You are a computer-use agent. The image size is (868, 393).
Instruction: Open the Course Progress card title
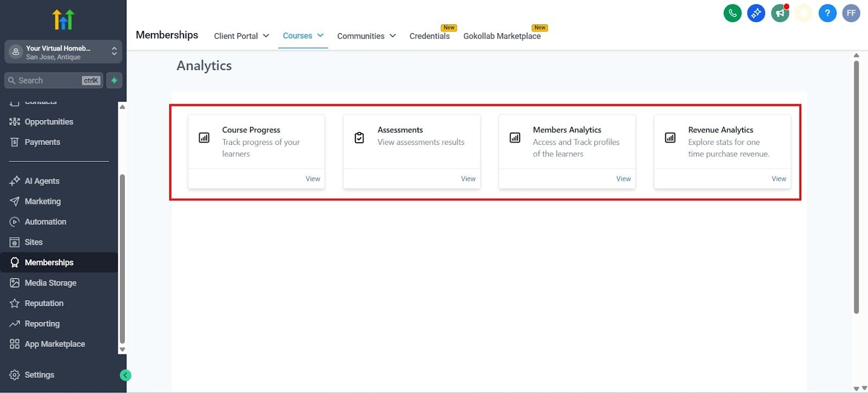[251, 130]
